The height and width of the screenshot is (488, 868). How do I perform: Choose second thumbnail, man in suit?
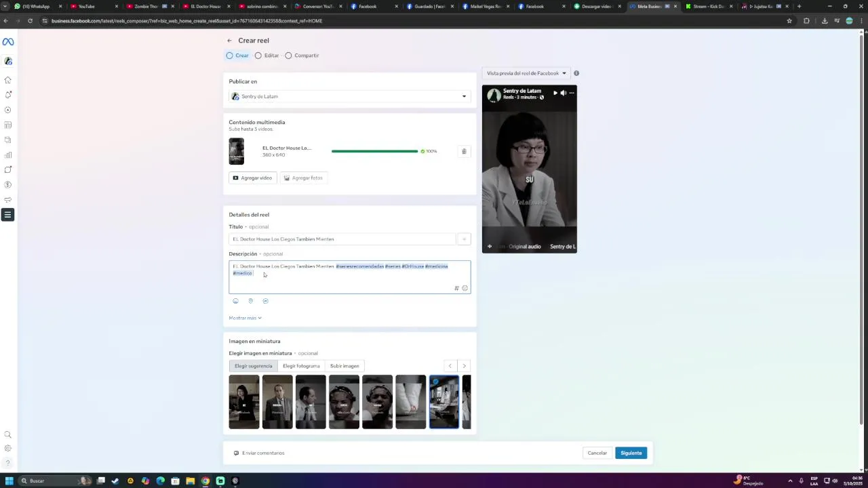[277, 402]
